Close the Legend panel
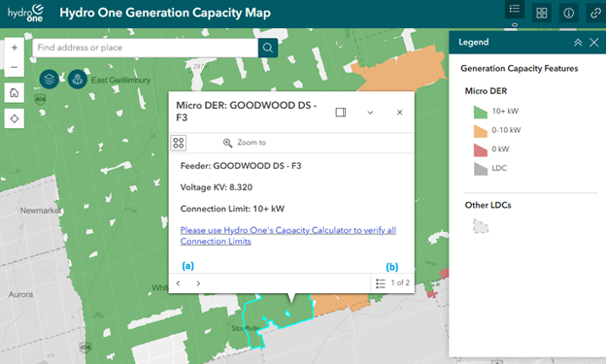 click(594, 43)
